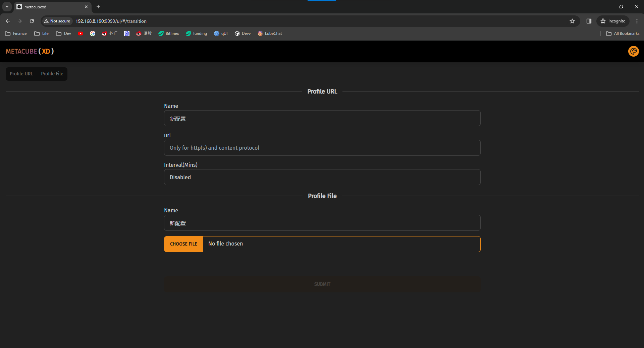Open the Finance bookmarks folder
This screenshot has height=348, width=644.
click(x=16, y=33)
